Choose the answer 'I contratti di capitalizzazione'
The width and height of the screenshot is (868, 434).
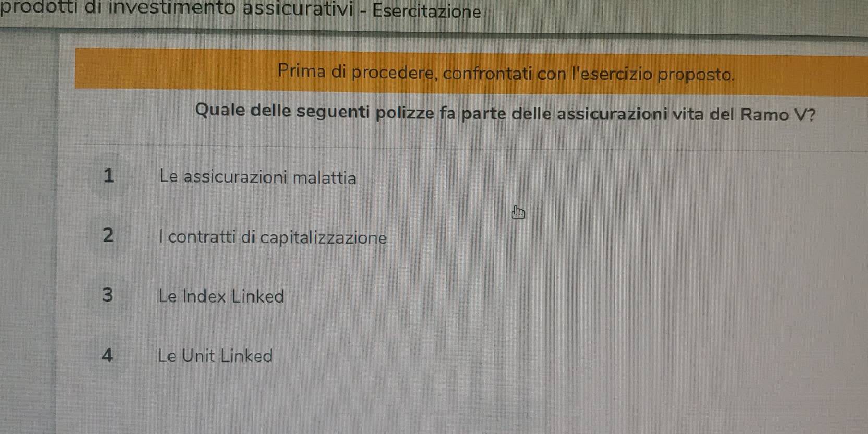pyautogui.click(x=273, y=237)
